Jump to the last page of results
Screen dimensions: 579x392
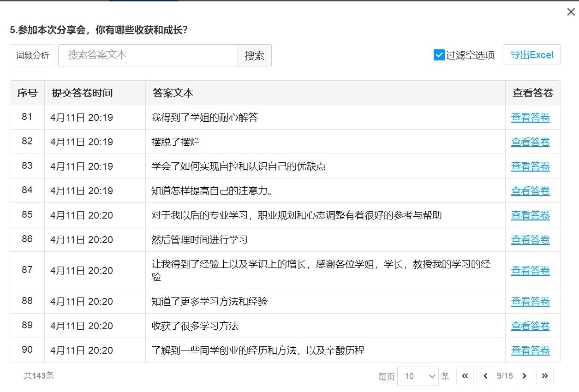tap(545, 376)
